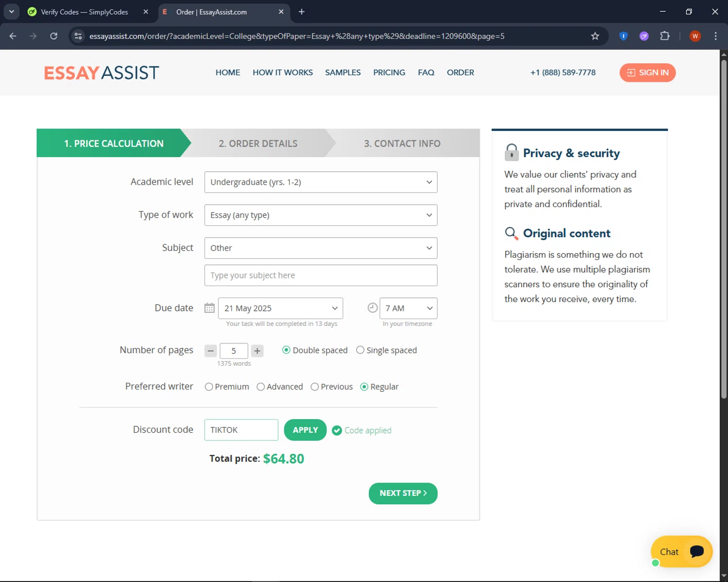This screenshot has height=582, width=728.
Task: Open HOW IT WORKS in navigation
Action: 282,72
